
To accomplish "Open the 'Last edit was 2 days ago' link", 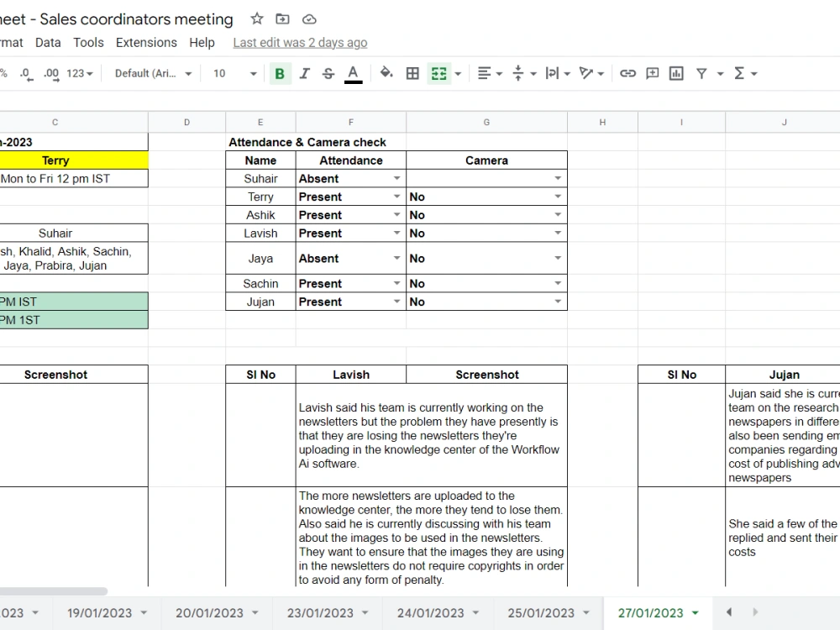I will pos(300,43).
